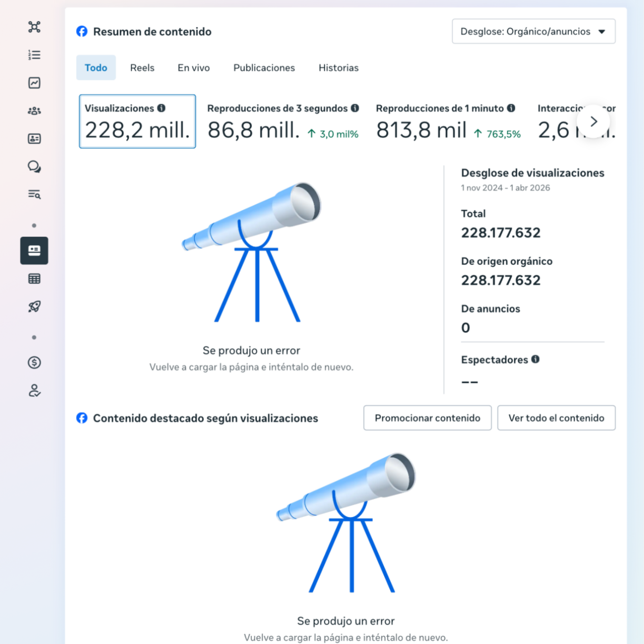This screenshot has width=644, height=644.
Task: Switch to the Reels tab
Action: tap(142, 68)
